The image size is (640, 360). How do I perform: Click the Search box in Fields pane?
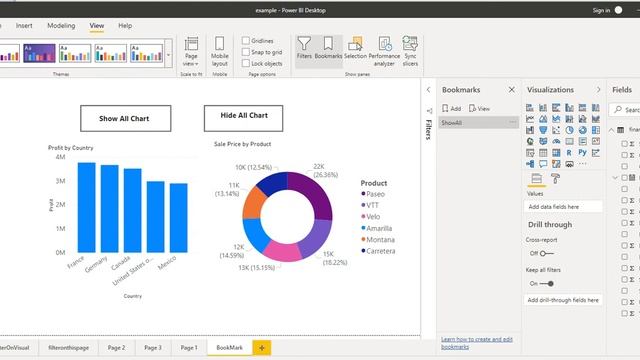click(624, 109)
